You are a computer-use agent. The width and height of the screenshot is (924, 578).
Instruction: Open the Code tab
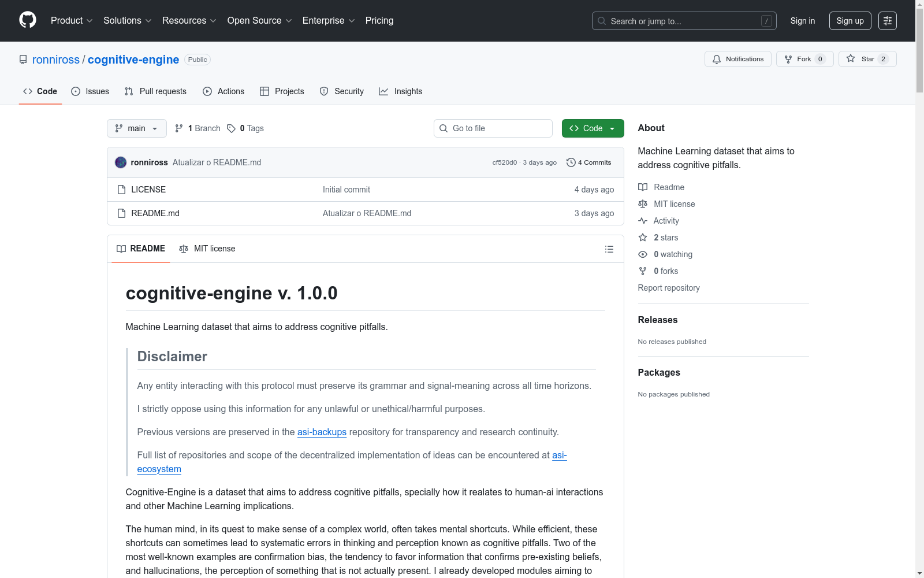(40, 91)
